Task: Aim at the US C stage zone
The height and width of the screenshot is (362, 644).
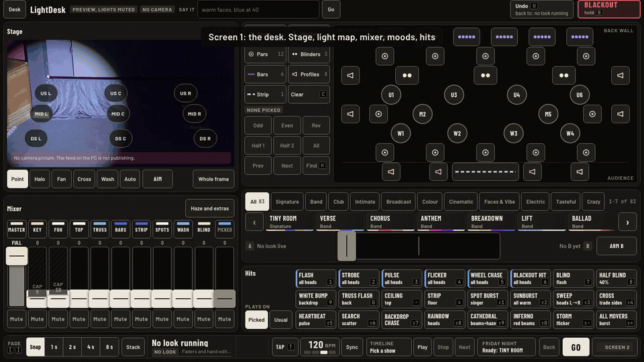Action: [116, 93]
